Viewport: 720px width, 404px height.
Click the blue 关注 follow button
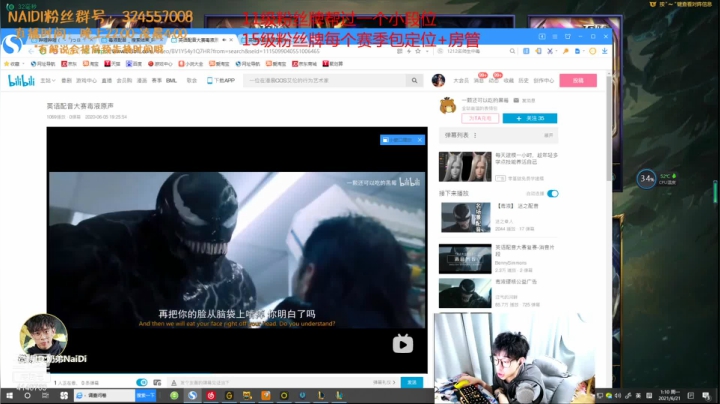[530, 118]
